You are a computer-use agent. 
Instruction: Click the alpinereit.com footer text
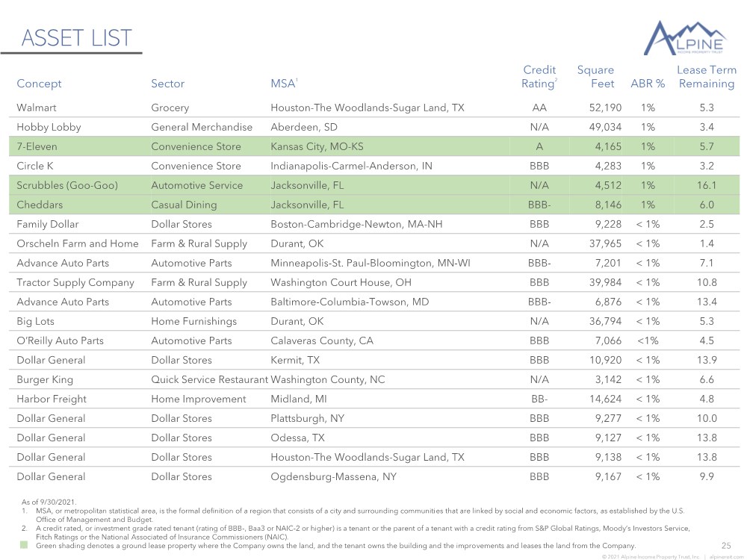(726, 557)
